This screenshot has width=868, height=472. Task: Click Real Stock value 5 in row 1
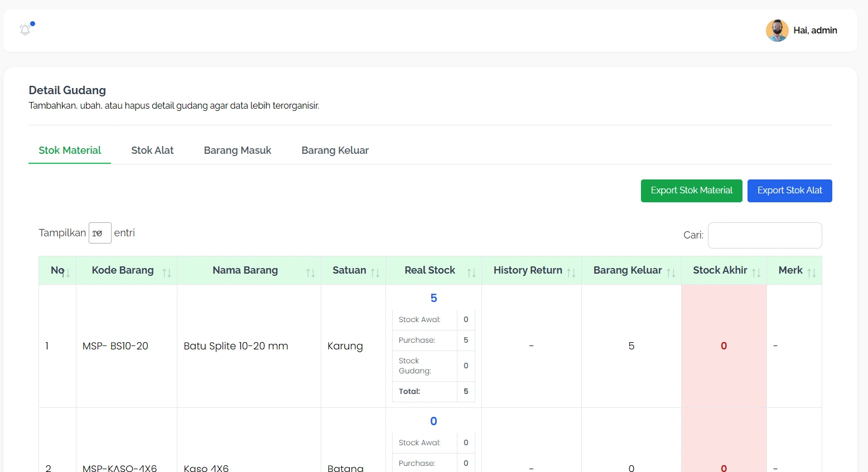pyautogui.click(x=433, y=298)
